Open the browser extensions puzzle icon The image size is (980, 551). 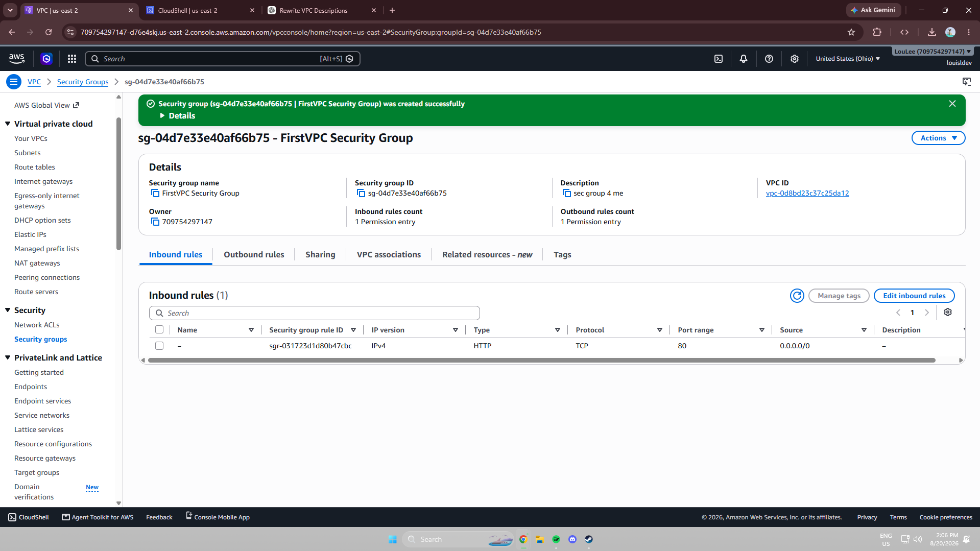click(877, 32)
